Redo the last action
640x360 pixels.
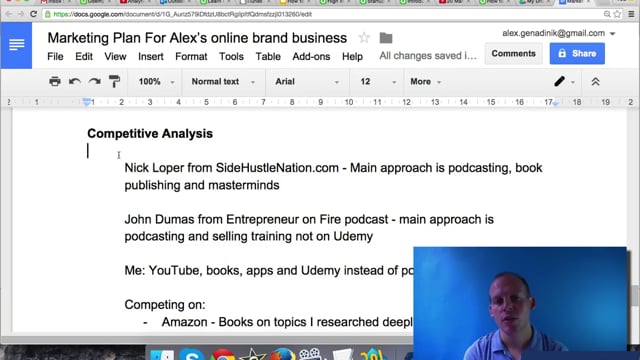pos(94,81)
